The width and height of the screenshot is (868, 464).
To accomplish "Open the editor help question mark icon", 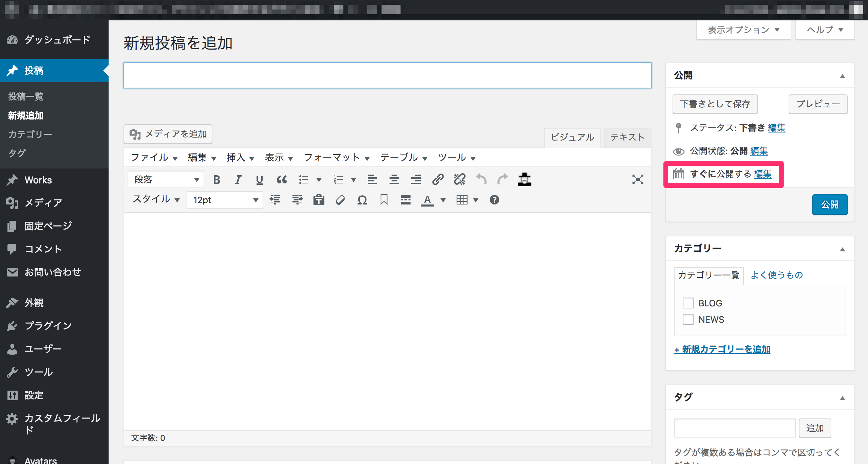I will (x=494, y=200).
